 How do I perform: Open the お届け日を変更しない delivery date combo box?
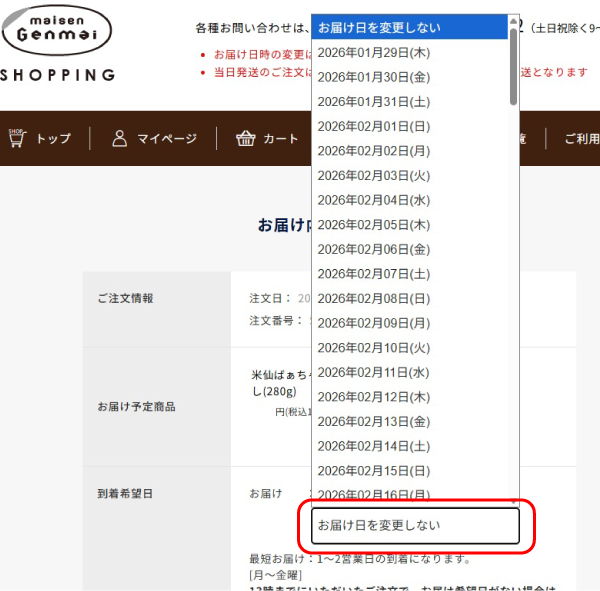coord(415,526)
